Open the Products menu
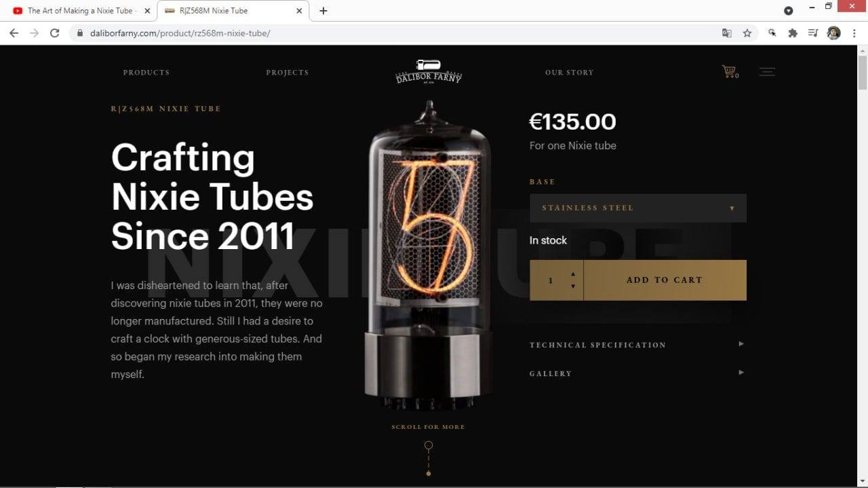The image size is (868, 488). 146,73
